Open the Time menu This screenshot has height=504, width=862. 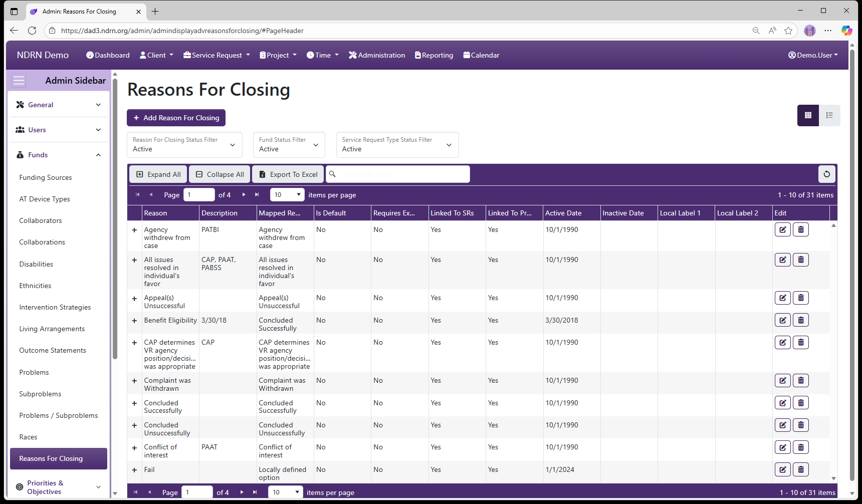pyautogui.click(x=323, y=55)
